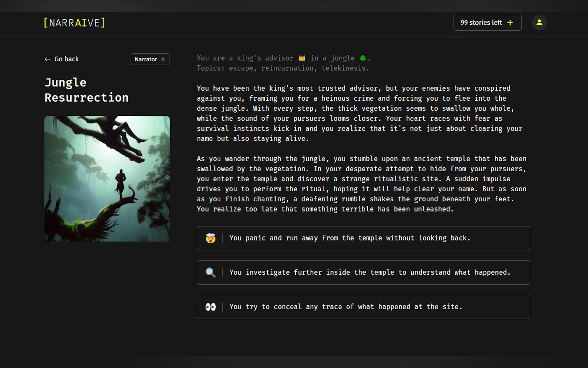588x368 pixels.
Task: Choose investigate further inside temple option
Action: [x=369, y=272]
